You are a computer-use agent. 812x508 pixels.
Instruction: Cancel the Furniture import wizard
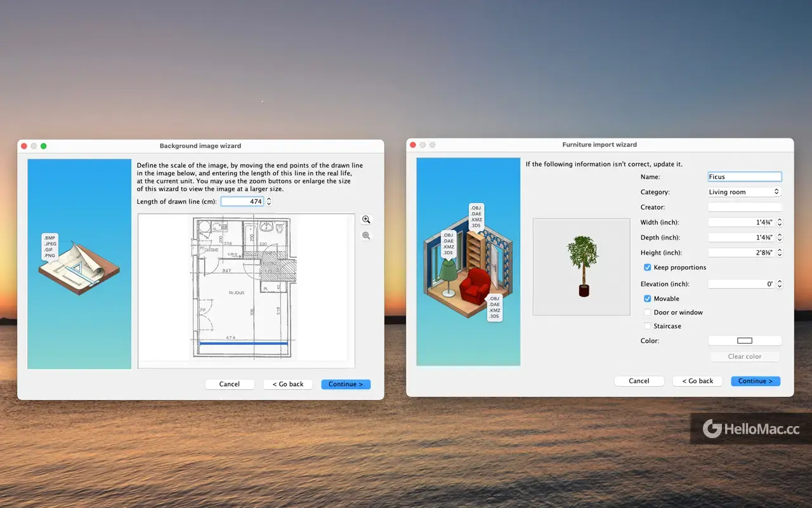639,381
